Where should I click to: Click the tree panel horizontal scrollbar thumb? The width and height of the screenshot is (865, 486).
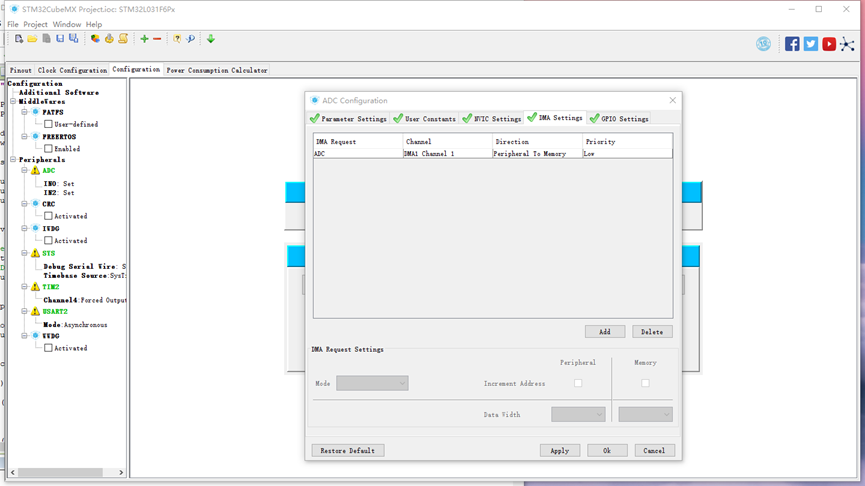60,472
